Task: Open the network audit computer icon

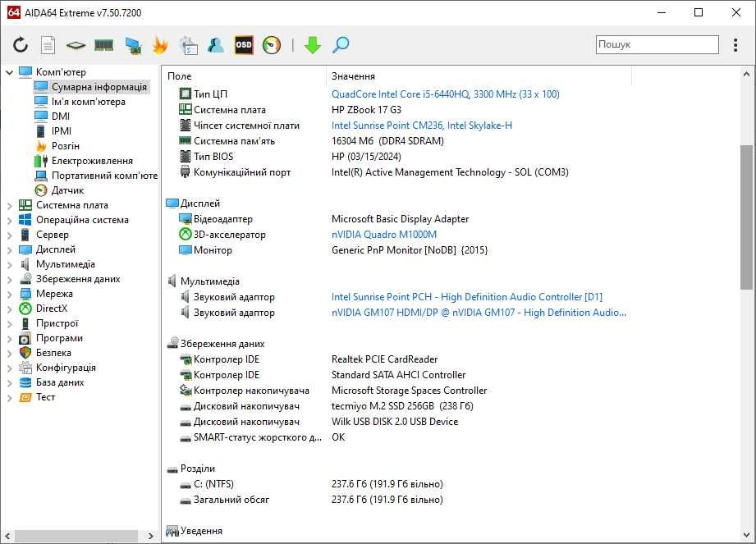Action: pos(133,45)
